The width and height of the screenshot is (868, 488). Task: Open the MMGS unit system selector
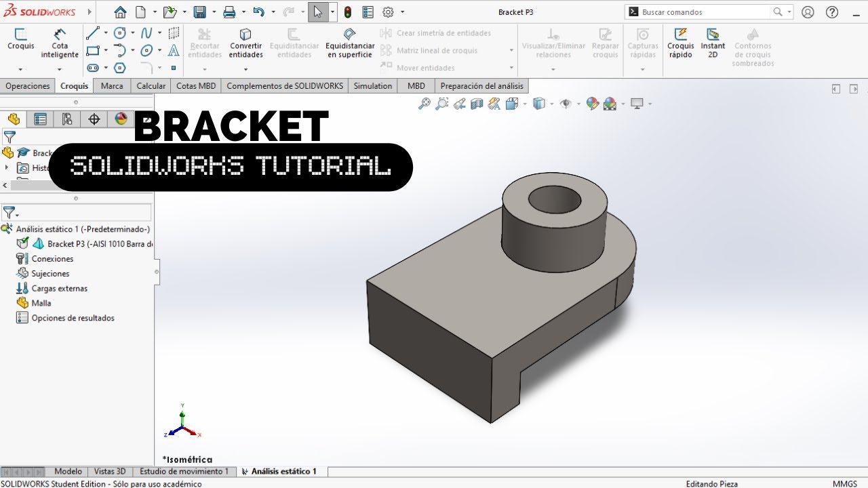coord(844,483)
